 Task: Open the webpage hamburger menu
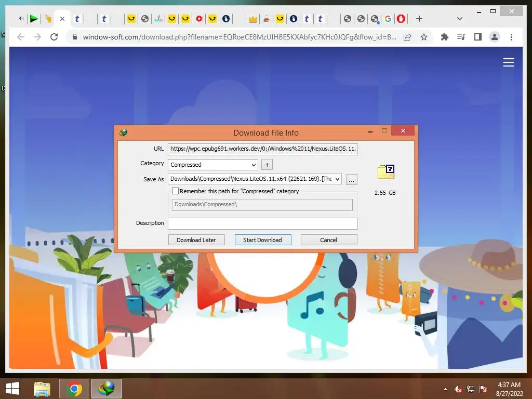[x=508, y=62]
